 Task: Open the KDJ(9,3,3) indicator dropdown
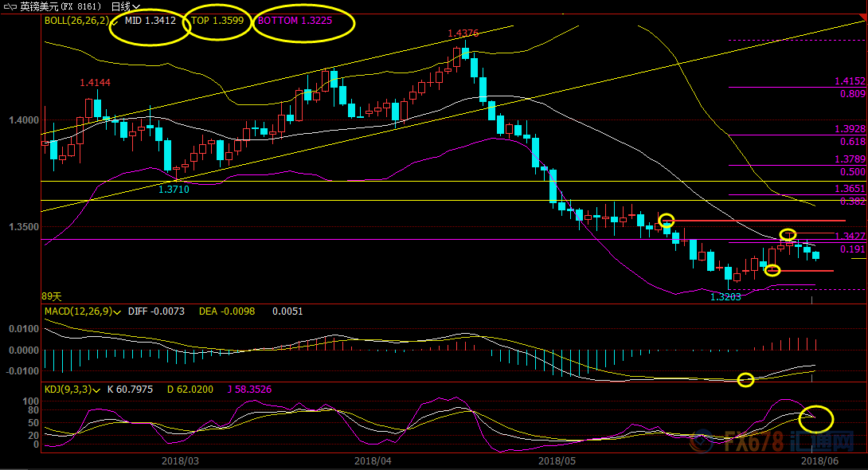[95, 389]
